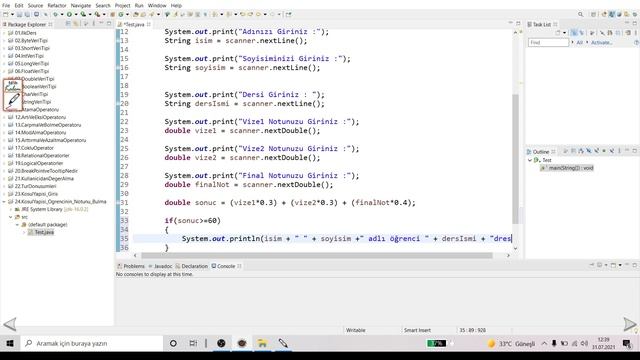Expand the JRE System Library node
This screenshot has height=360, width=640.
[x=11, y=209]
